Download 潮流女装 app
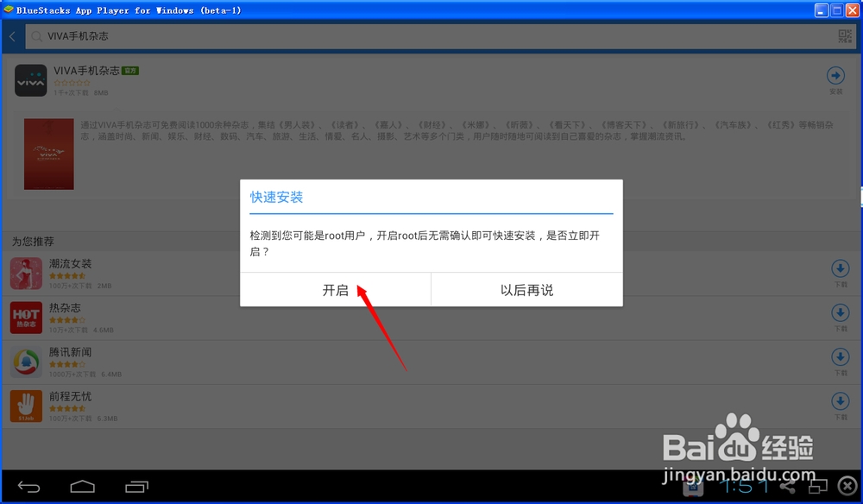The width and height of the screenshot is (863, 504). 840,268
